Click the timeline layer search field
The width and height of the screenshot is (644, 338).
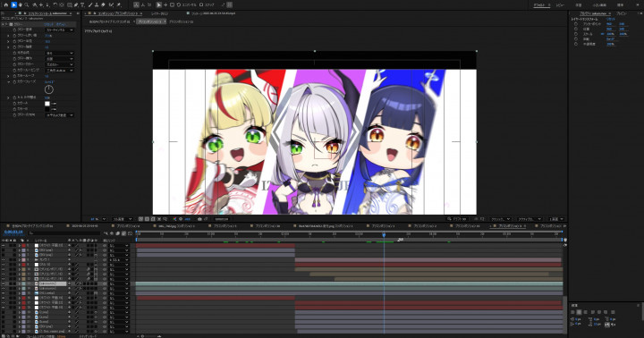[64, 232]
